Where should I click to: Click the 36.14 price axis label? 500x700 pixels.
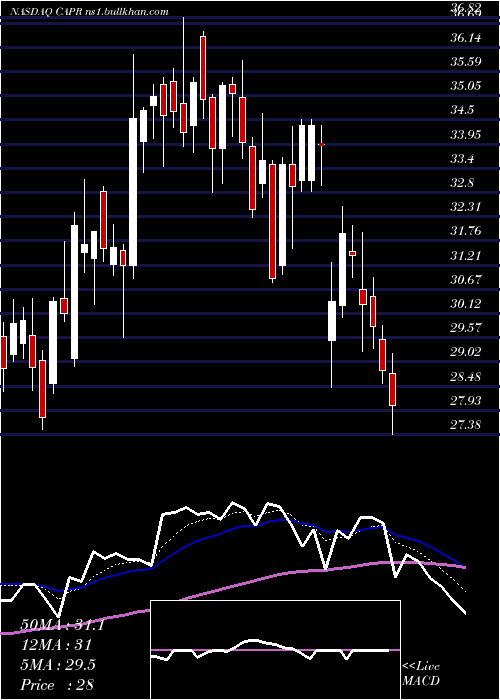466,38
